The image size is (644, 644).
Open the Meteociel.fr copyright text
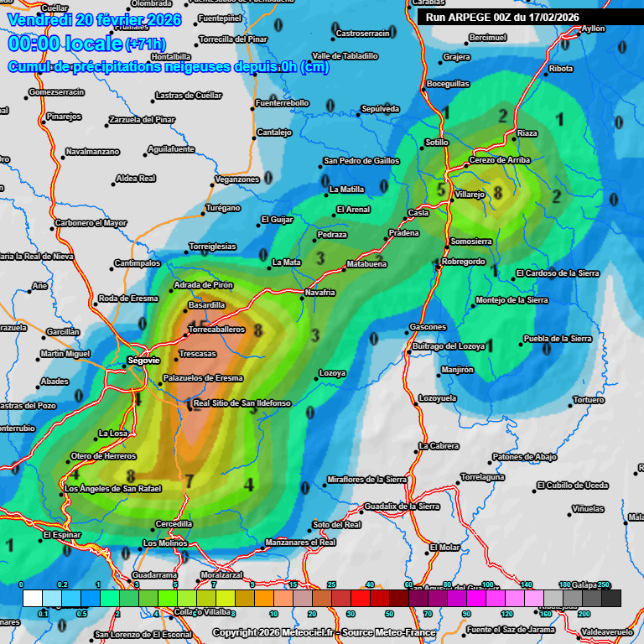(x=324, y=632)
